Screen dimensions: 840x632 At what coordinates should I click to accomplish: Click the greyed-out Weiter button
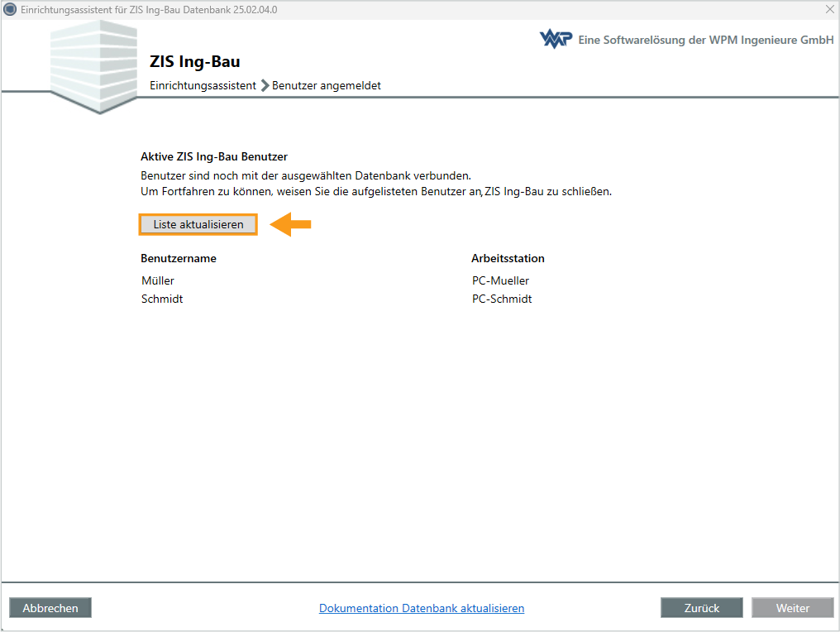tap(793, 608)
